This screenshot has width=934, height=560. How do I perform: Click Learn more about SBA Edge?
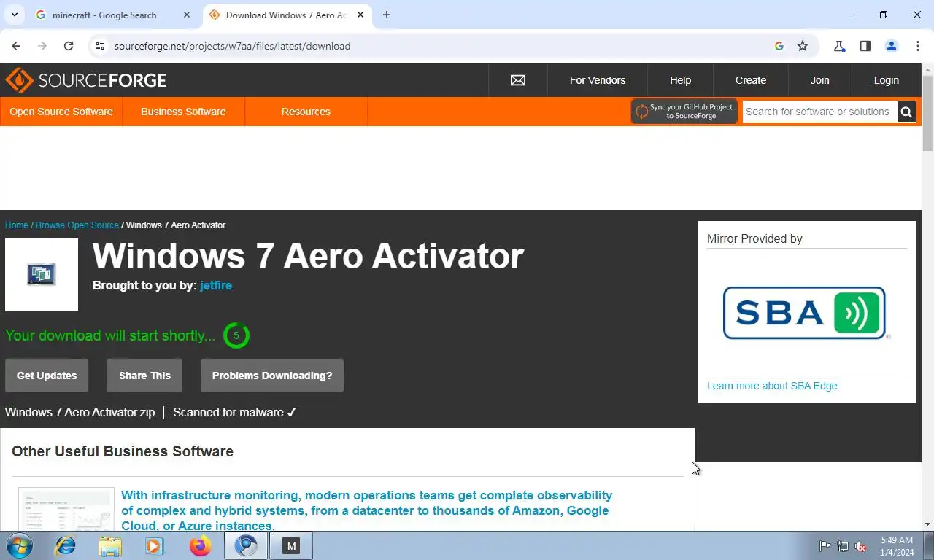tap(772, 386)
